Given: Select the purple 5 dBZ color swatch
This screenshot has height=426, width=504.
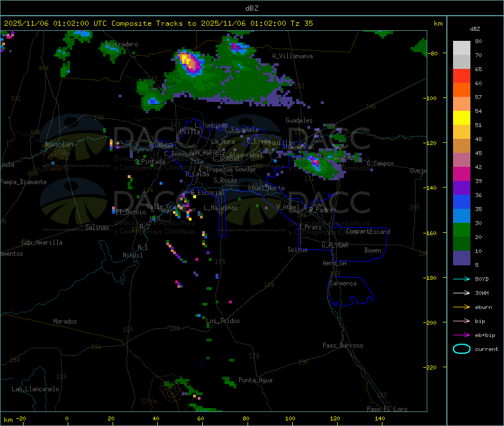Looking at the screenshot, I should (x=461, y=258).
